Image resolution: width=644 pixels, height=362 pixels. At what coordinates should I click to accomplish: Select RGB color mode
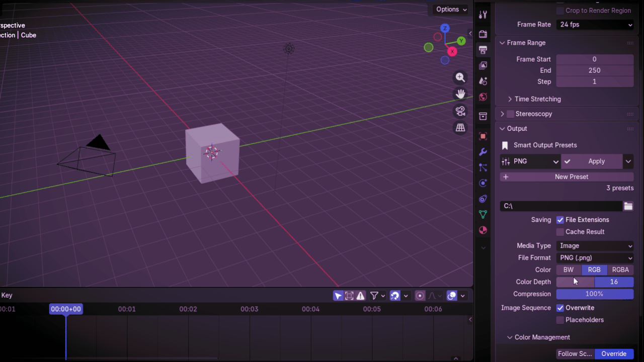point(594,270)
